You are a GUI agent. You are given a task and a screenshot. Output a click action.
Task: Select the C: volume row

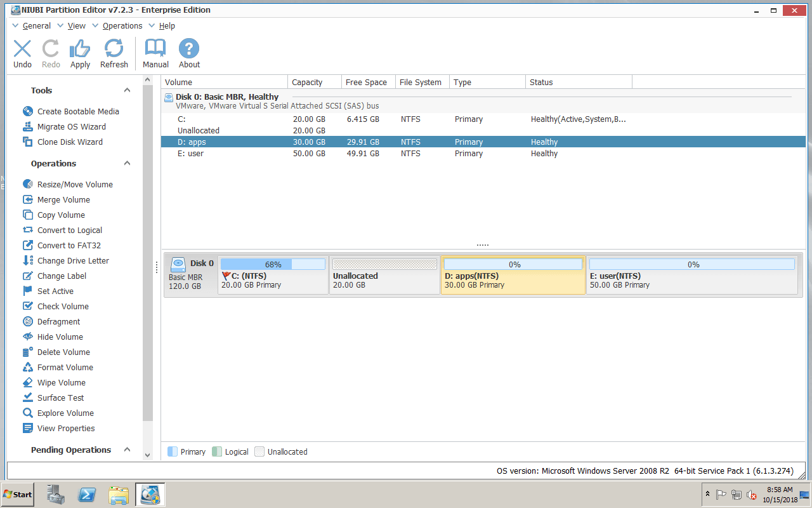click(x=483, y=119)
